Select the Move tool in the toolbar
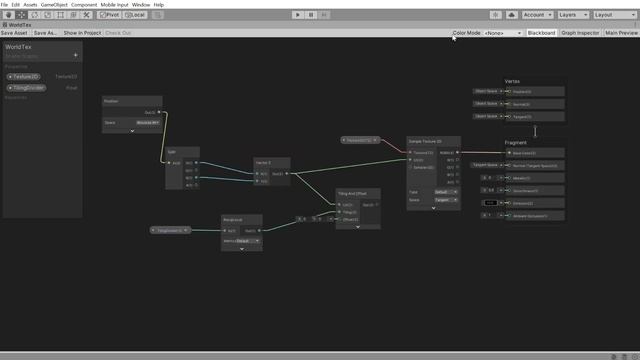Screen dimensions: 640x360 21,15
